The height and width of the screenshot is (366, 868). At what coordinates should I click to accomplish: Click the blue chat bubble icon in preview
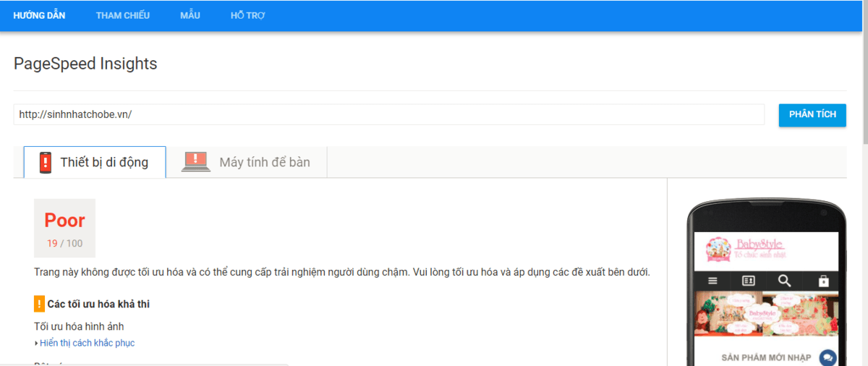point(827,357)
